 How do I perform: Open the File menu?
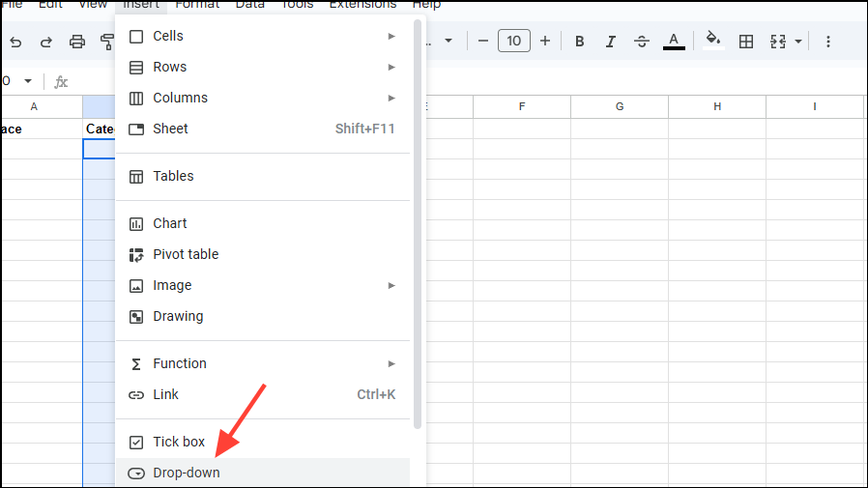11,4
